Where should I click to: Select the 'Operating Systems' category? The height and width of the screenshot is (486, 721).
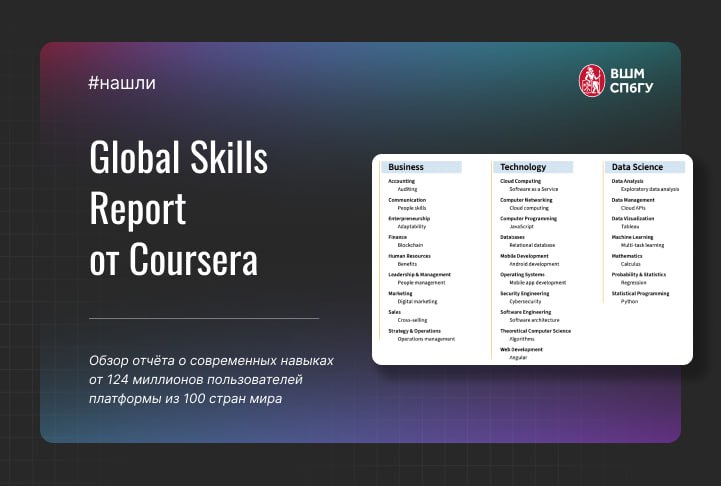point(522,274)
